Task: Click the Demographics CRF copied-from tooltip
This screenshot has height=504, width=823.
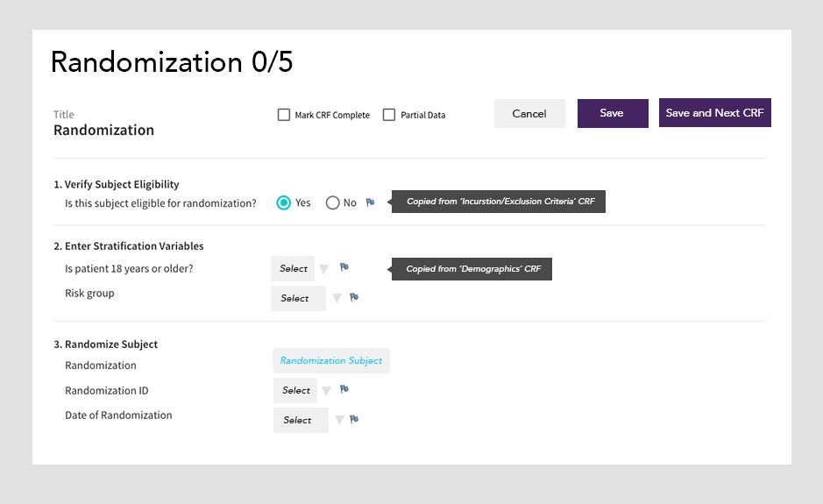Action: pos(472,269)
